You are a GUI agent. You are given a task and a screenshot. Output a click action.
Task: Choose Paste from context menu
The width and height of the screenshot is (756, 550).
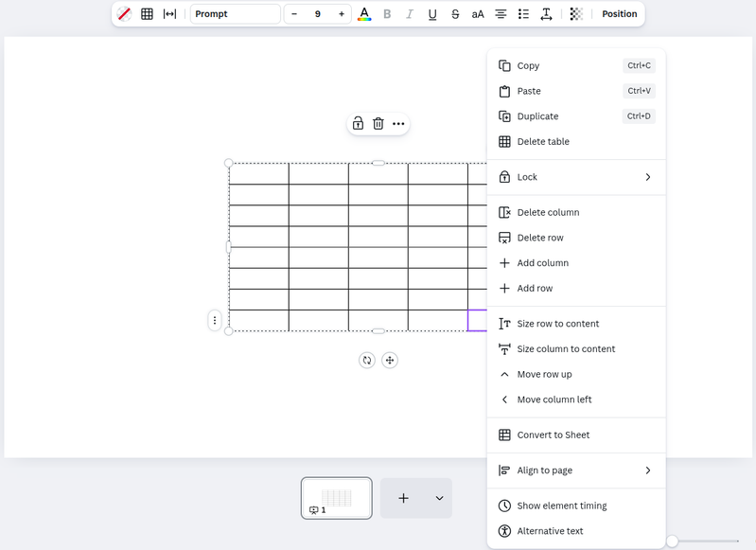[576, 91]
